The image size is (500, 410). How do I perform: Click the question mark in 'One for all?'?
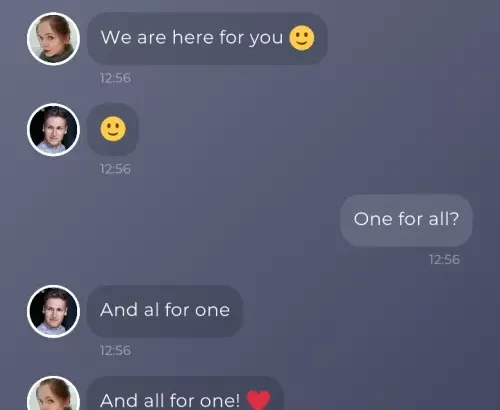[454, 219]
